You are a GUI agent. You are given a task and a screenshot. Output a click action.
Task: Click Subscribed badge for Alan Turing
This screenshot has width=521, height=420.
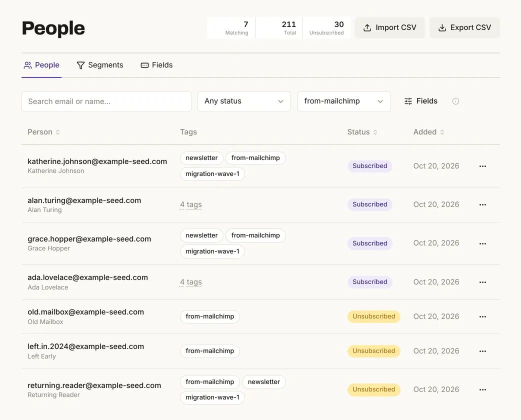tap(370, 204)
